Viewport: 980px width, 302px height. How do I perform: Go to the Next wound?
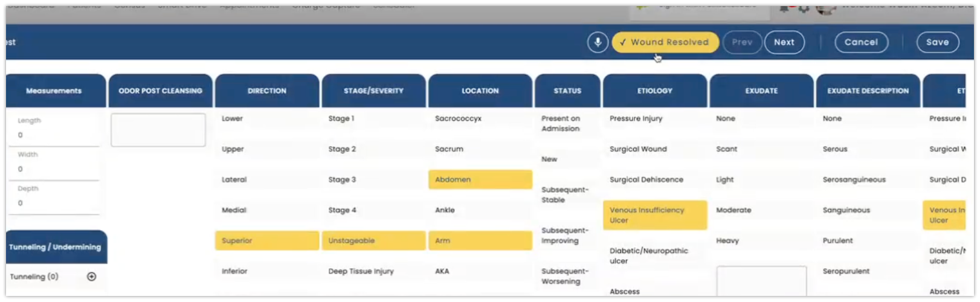[x=784, y=42]
